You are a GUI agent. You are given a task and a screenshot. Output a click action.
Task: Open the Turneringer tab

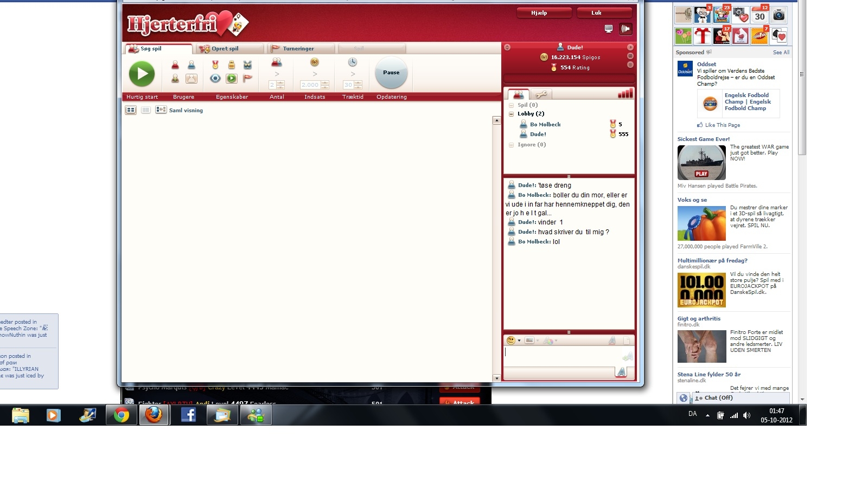point(298,49)
